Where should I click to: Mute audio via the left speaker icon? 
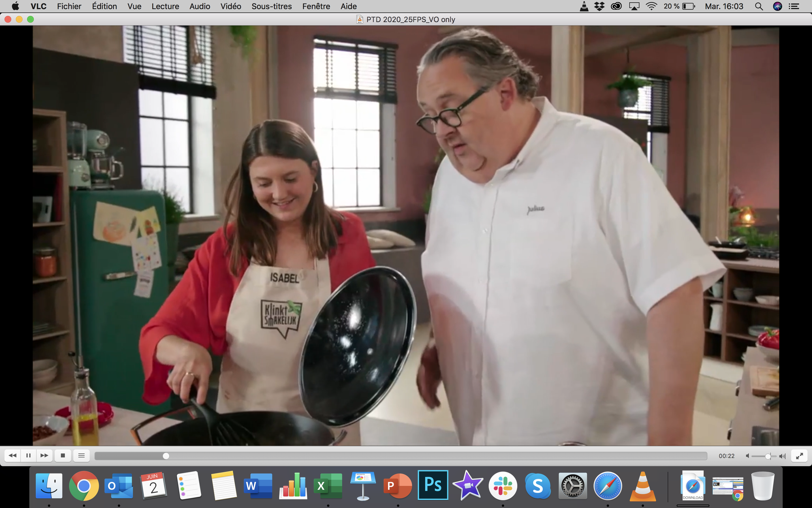pos(747,456)
